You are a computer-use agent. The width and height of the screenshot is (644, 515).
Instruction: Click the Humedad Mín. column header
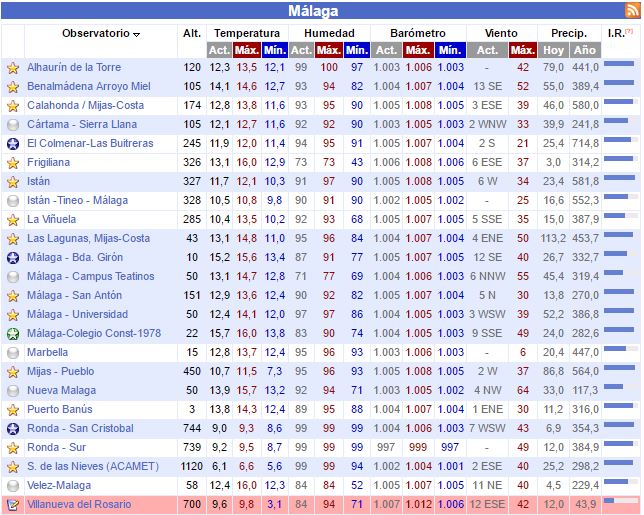356,50
